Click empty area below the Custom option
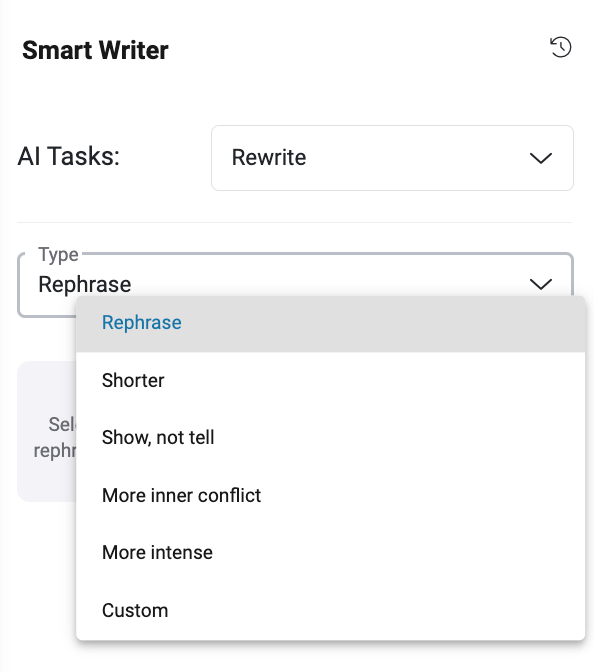The width and height of the screenshot is (594, 672). [x=330, y=657]
